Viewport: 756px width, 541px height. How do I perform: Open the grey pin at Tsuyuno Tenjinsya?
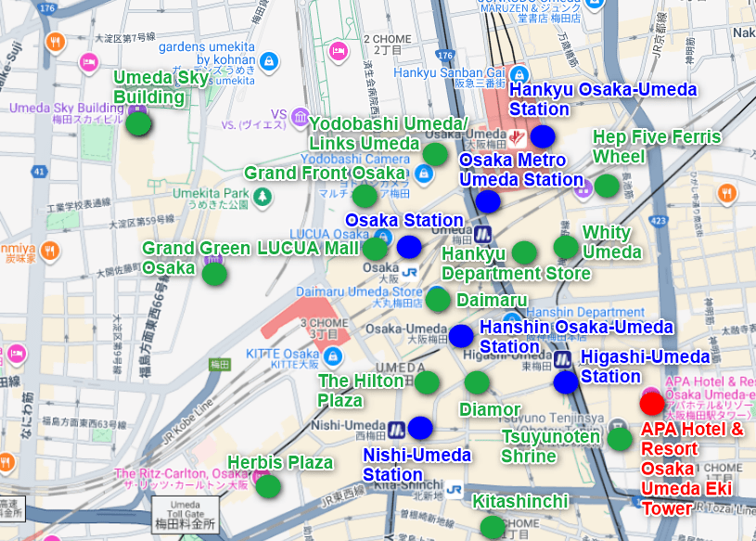617,425
